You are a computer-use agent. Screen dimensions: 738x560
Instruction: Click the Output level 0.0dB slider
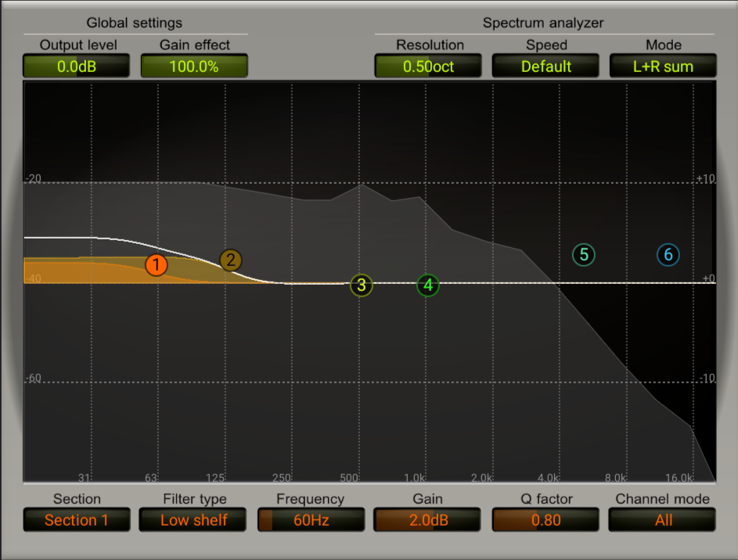[x=76, y=66]
